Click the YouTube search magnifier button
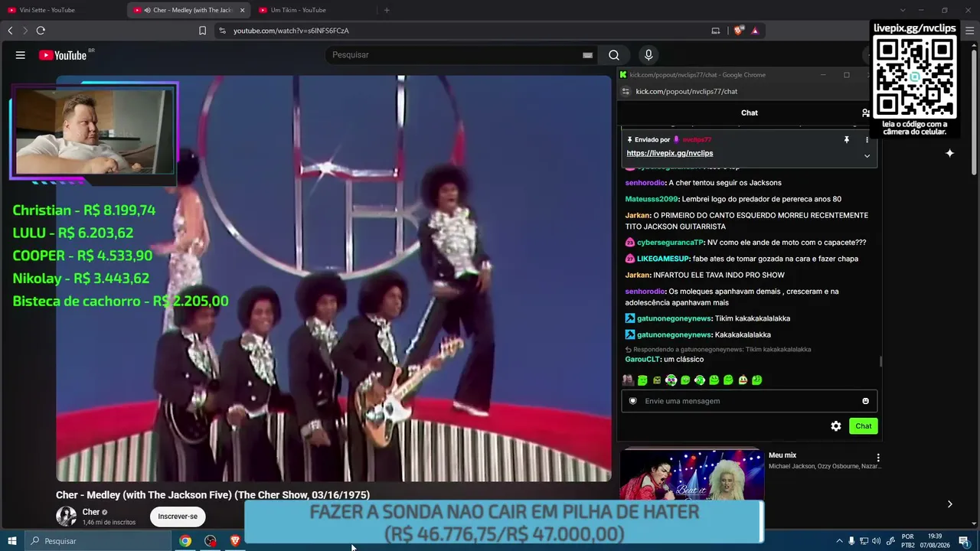The width and height of the screenshot is (980, 551). click(x=614, y=55)
